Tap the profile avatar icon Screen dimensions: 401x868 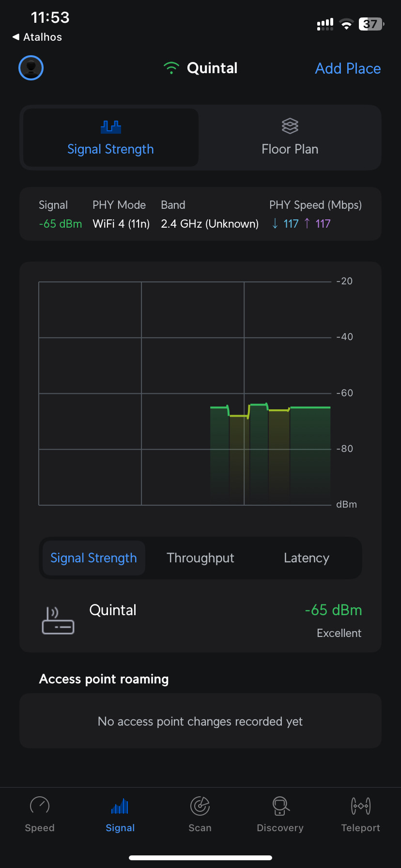(31, 68)
